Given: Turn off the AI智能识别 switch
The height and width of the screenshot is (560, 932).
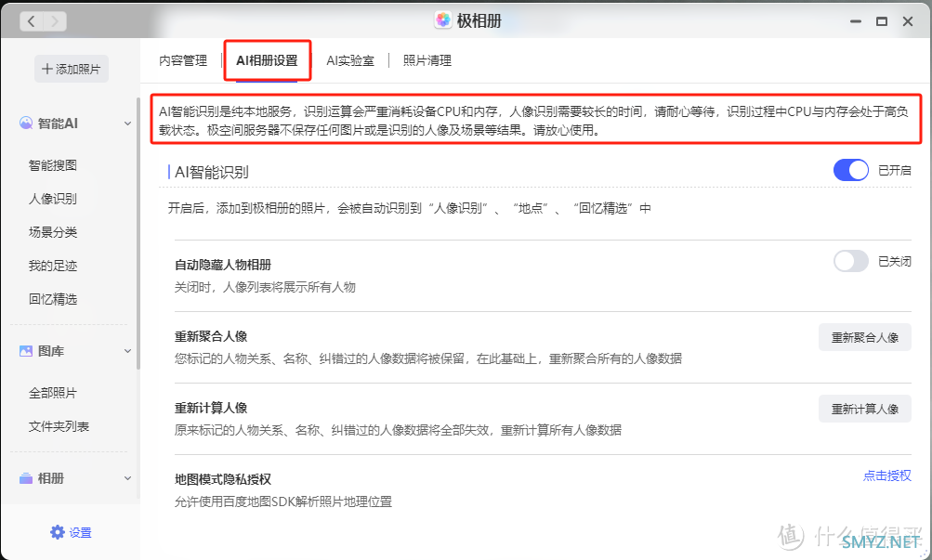Looking at the screenshot, I should tap(850, 171).
